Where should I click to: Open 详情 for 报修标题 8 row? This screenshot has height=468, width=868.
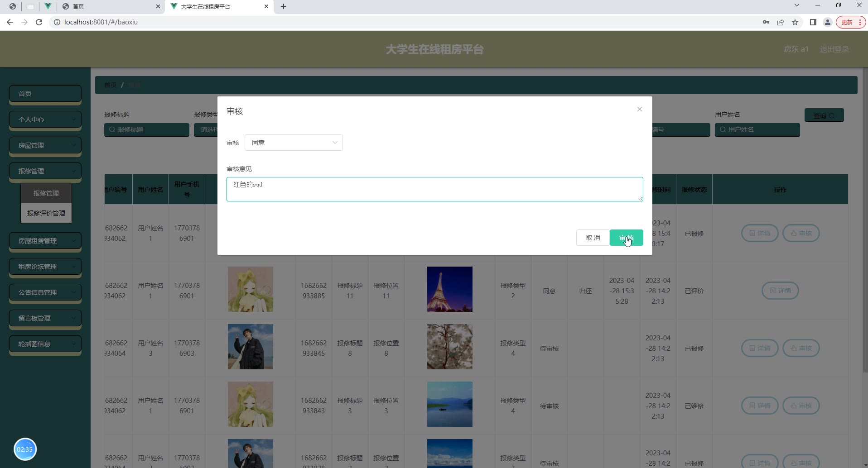[760, 348]
